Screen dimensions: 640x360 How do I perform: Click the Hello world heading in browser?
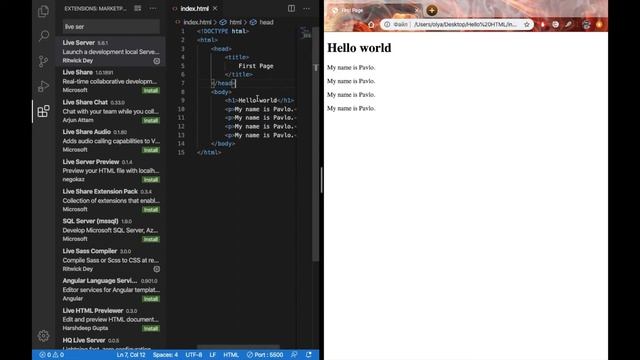[359, 48]
